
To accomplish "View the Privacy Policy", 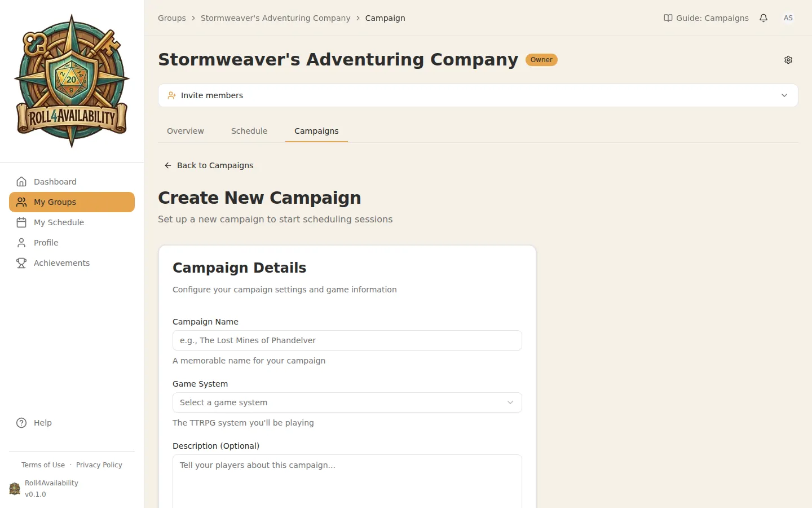I will [99, 465].
